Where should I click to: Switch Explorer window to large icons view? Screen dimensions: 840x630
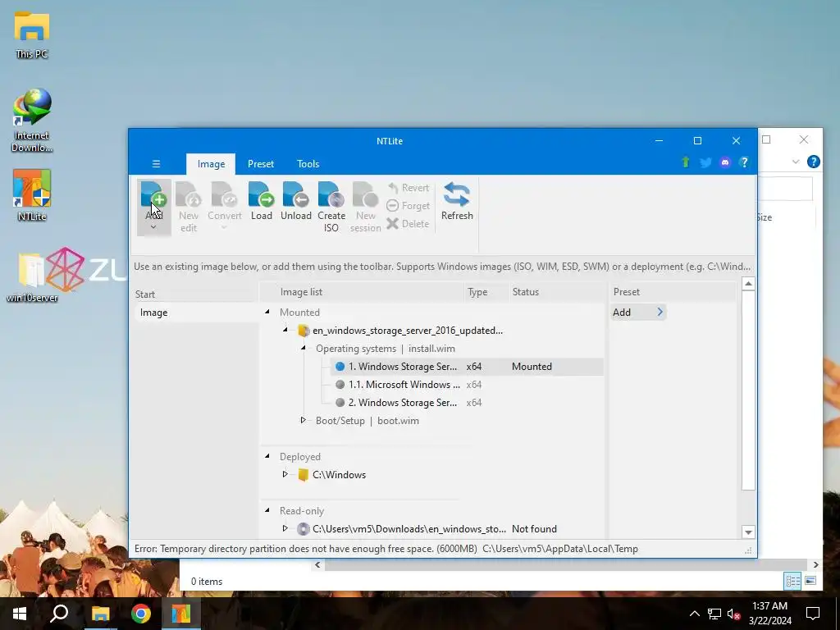[810, 581]
